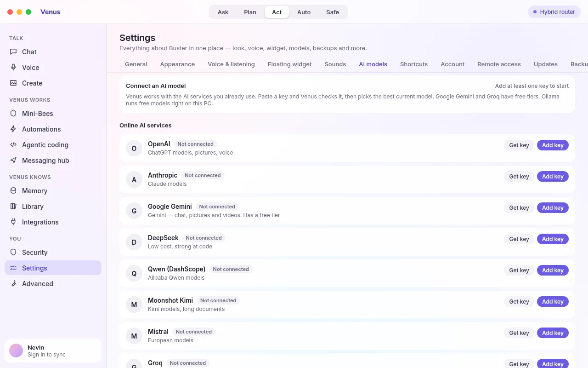
Task: Switch to Voice & listening tab
Action: pyautogui.click(x=231, y=64)
